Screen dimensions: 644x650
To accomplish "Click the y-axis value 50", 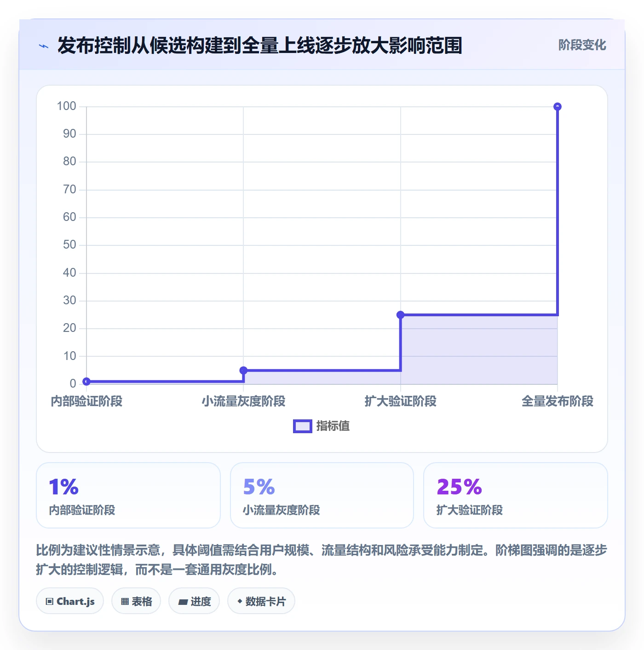I will [69, 245].
